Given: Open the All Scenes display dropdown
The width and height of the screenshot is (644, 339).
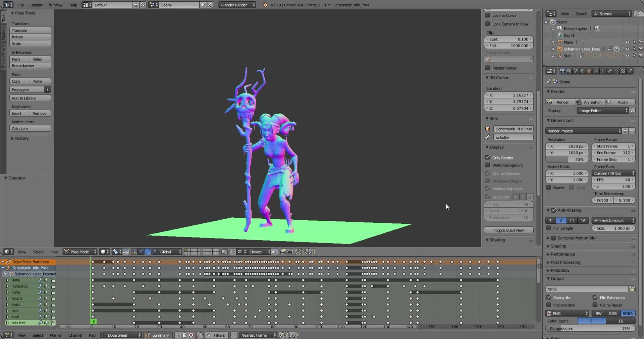Looking at the screenshot, I should click(x=610, y=14).
